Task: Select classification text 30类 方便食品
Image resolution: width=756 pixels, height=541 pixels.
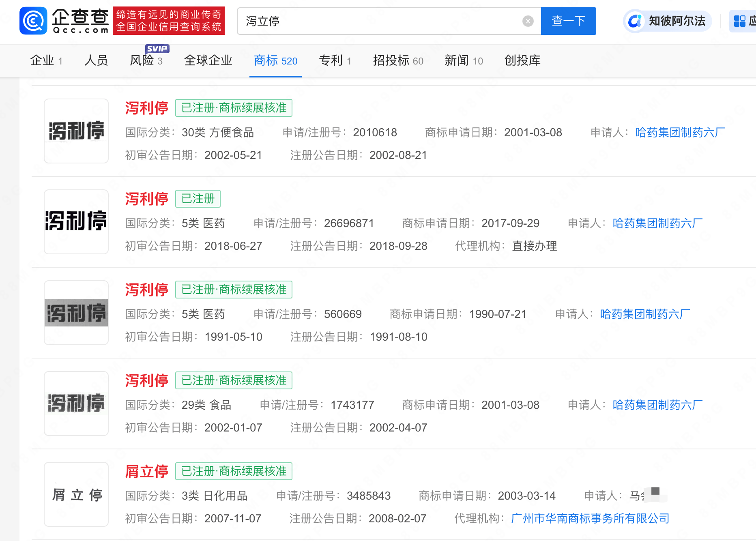Action: pos(218,133)
